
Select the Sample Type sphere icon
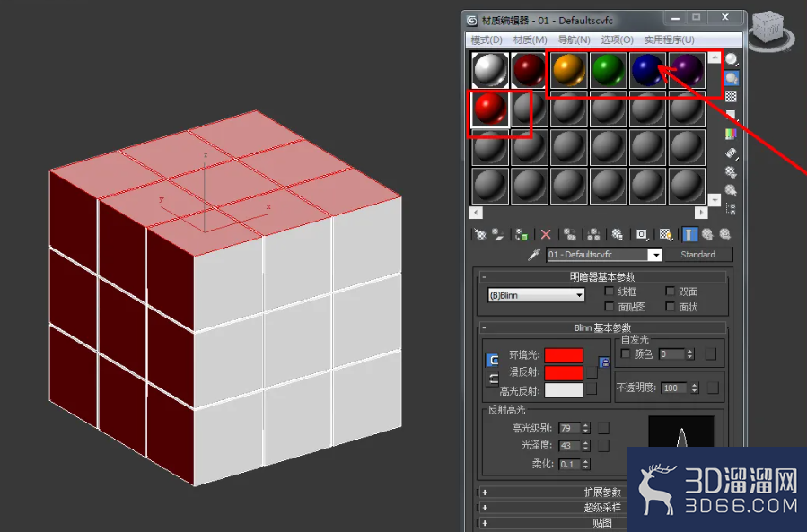click(732, 60)
